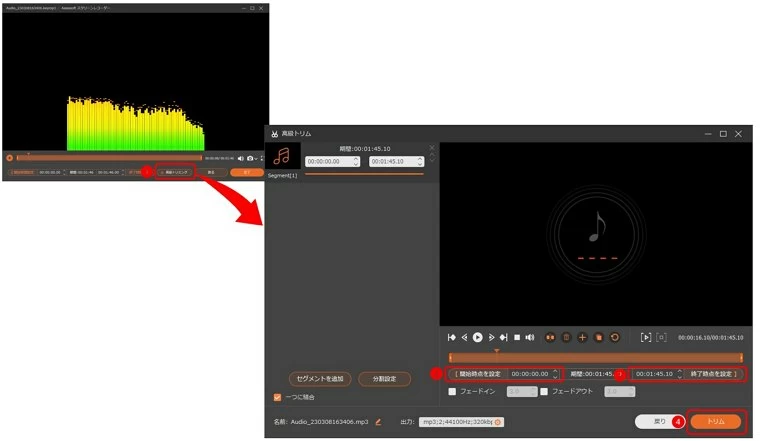Screen dimensions: 760x441
Task: Delete segment using the trash icon
Action: click(566, 338)
